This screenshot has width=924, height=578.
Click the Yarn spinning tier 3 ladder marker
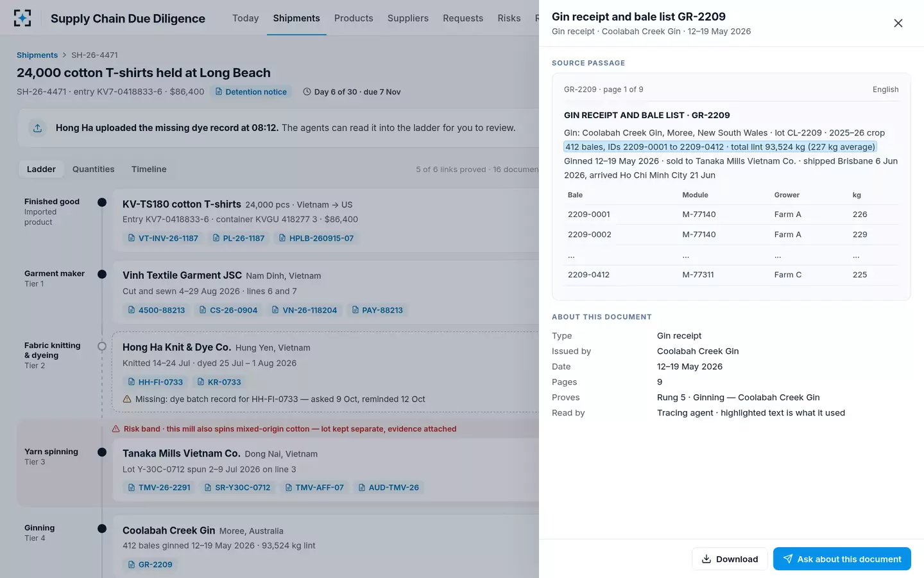(x=102, y=452)
